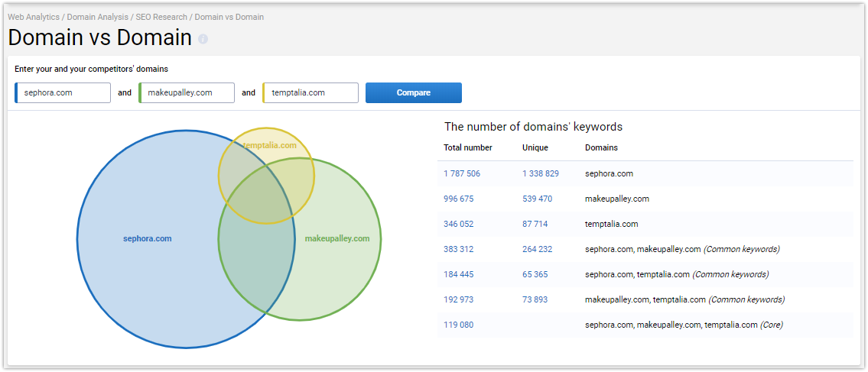This screenshot has width=868, height=372.
Task: Select the sephora.com row domain name in the table
Action: (x=609, y=173)
